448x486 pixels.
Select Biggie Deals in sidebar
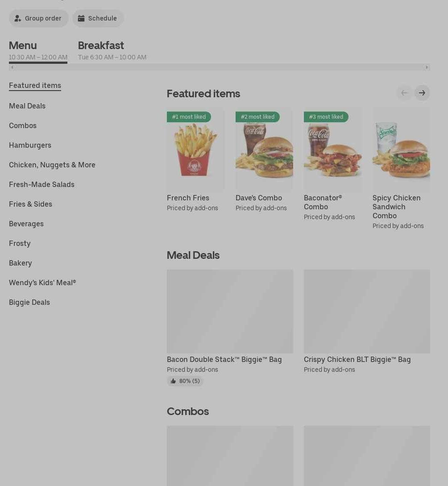click(x=29, y=302)
